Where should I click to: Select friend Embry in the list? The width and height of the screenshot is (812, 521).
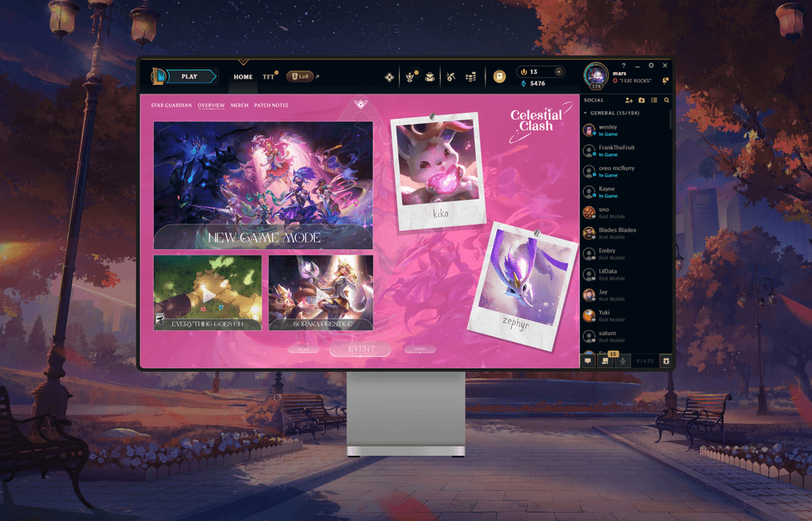click(x=625, y=254)
